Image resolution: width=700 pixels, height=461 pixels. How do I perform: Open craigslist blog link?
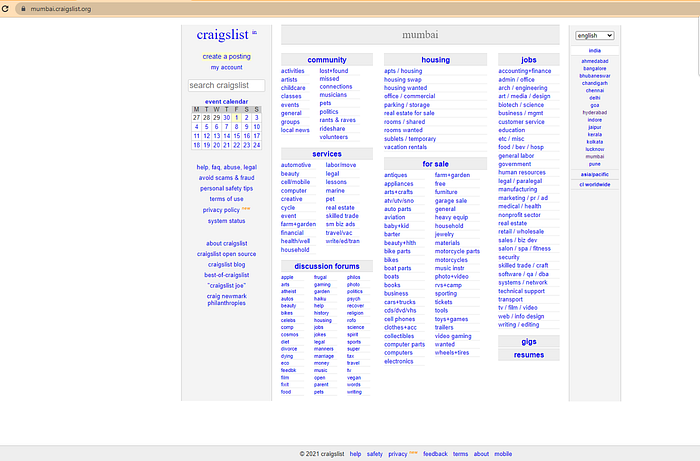coord(226,265)
